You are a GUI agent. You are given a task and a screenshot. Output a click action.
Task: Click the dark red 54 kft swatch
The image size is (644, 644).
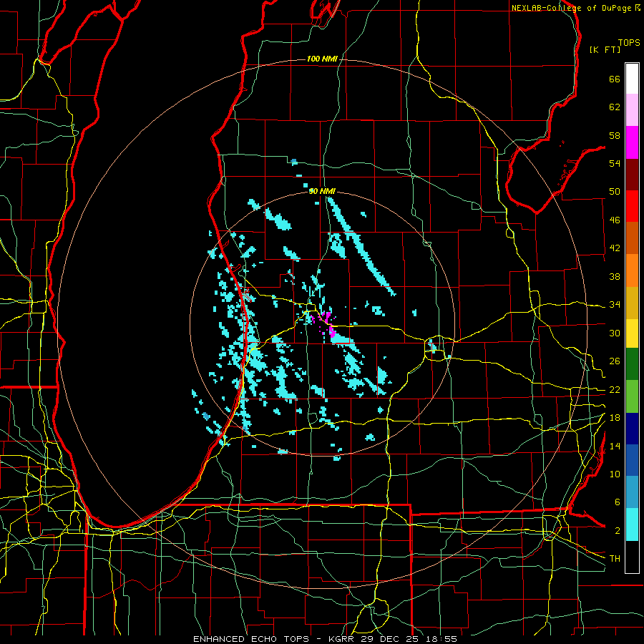coord(632,175)
